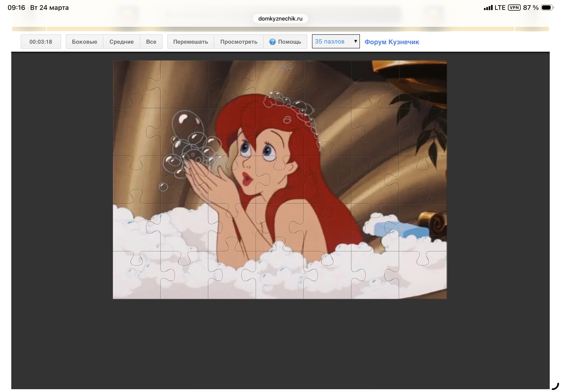Viewport: 561px width, 392px height.
Task: Click the blue question mark help icon
Action: pos(272,42)
